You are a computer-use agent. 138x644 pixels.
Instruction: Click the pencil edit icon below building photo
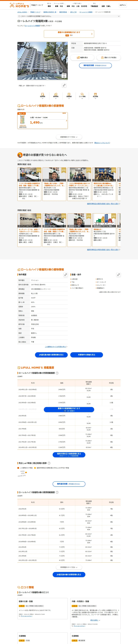64,85
